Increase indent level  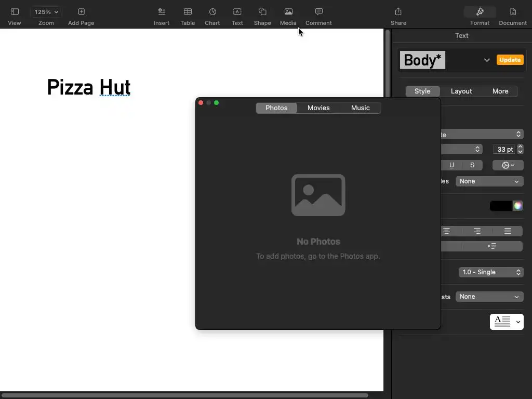click(x=493, y=246)
